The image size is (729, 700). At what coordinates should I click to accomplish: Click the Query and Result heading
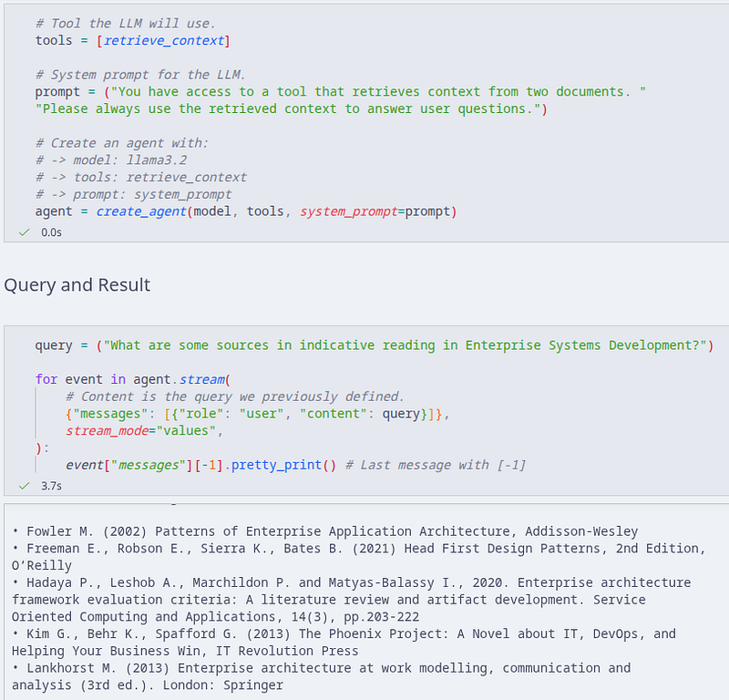point(77,284)
